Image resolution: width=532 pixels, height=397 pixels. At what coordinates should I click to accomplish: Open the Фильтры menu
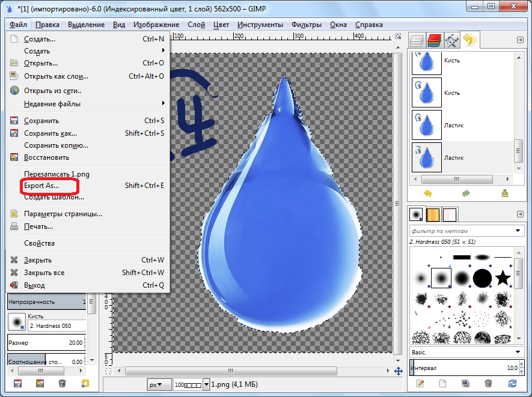307,25
